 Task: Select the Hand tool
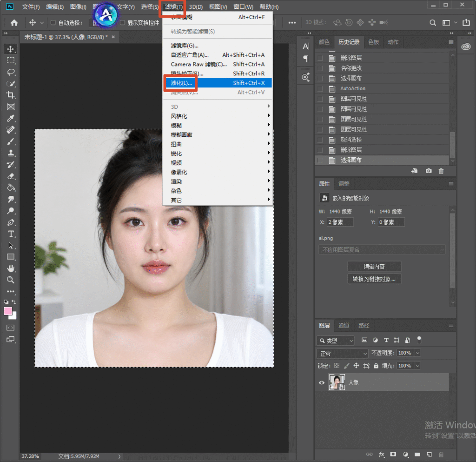coord(11,268)
